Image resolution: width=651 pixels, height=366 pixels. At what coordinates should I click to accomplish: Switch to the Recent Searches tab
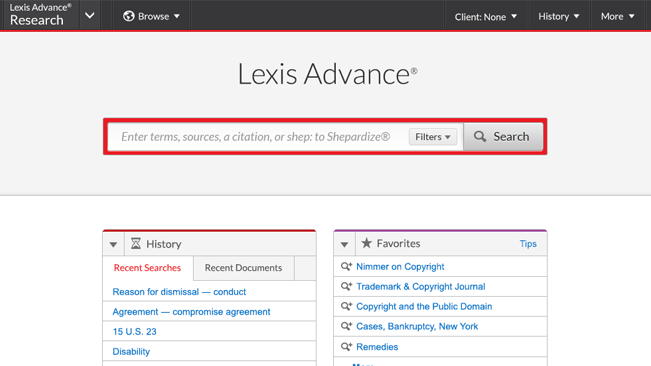pyautogui.click(x=147, y=268)
